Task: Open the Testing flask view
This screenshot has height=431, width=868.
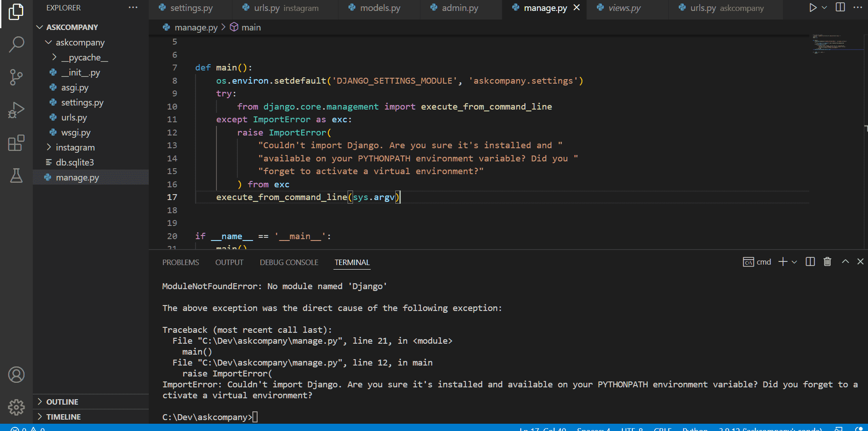Action: pos(16,175)
